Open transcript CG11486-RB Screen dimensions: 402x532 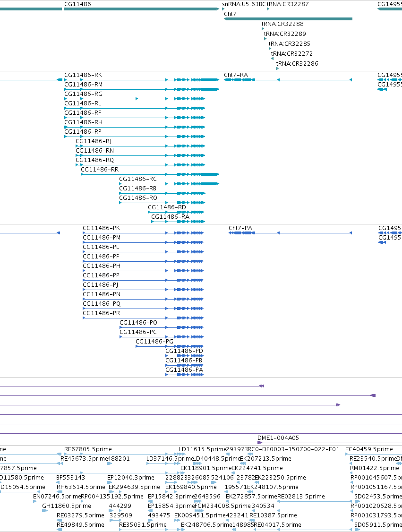(138, 189)
